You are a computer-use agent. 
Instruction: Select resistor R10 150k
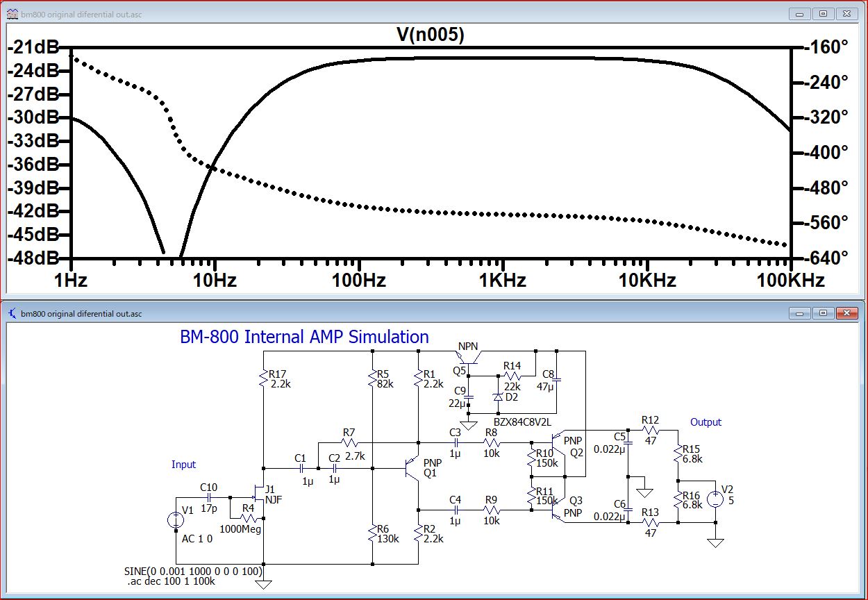pyautogui.click(x=531, y=458)
